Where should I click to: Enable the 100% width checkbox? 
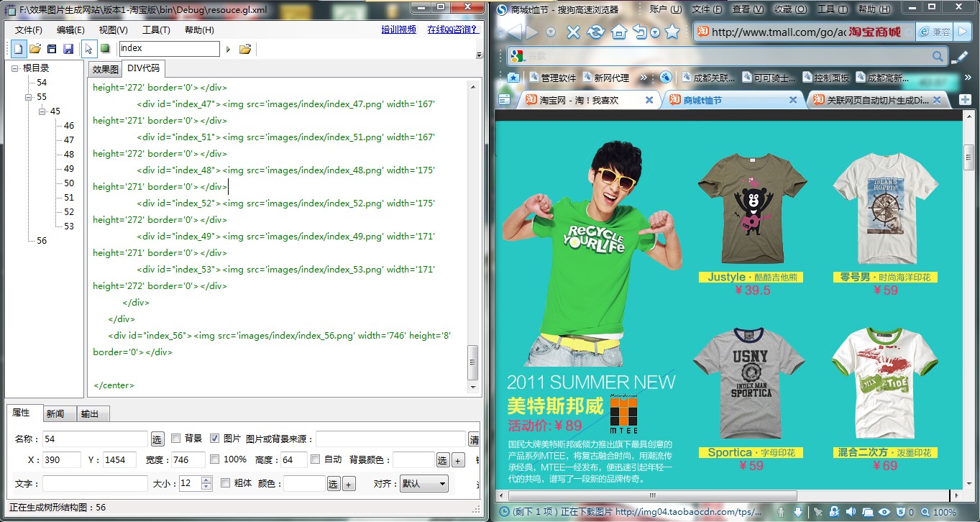click(214, 459)
